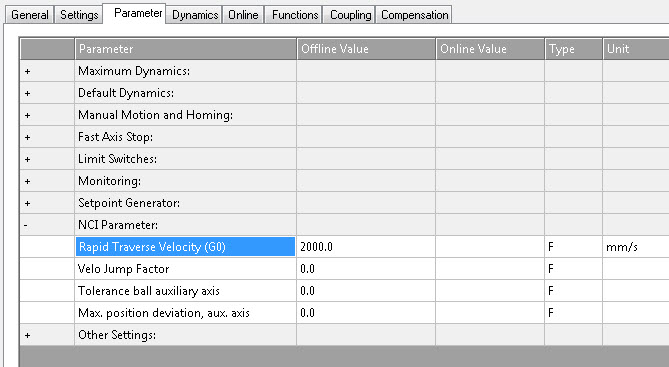Click Type F cell of Rapid Traverse Velocity
This screenshot has height=367, width=669.
click(573, 247)
